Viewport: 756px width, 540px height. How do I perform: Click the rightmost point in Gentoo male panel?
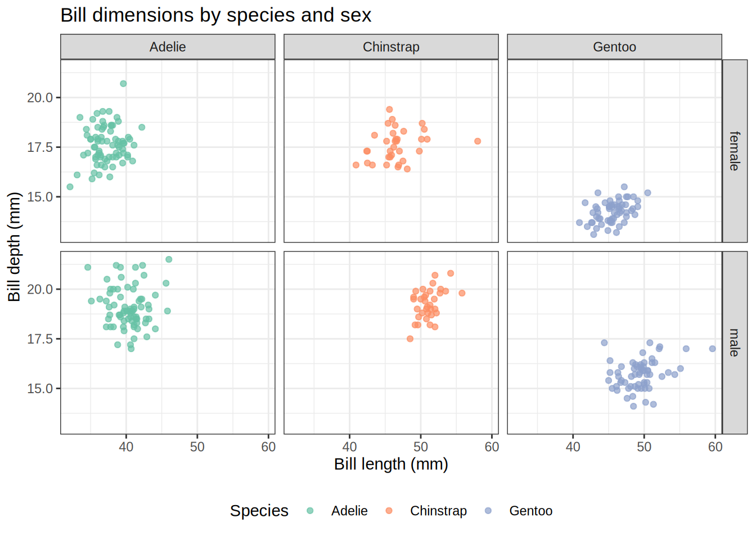(x=712, y=349)
